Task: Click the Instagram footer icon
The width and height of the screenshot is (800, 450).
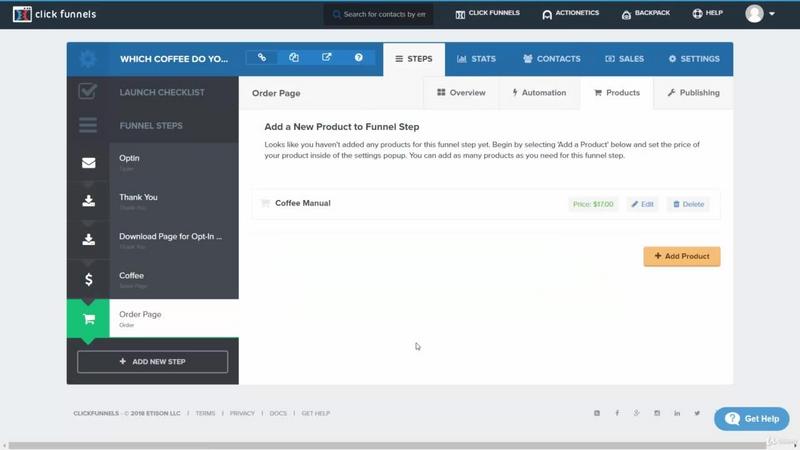Action: 657,413
